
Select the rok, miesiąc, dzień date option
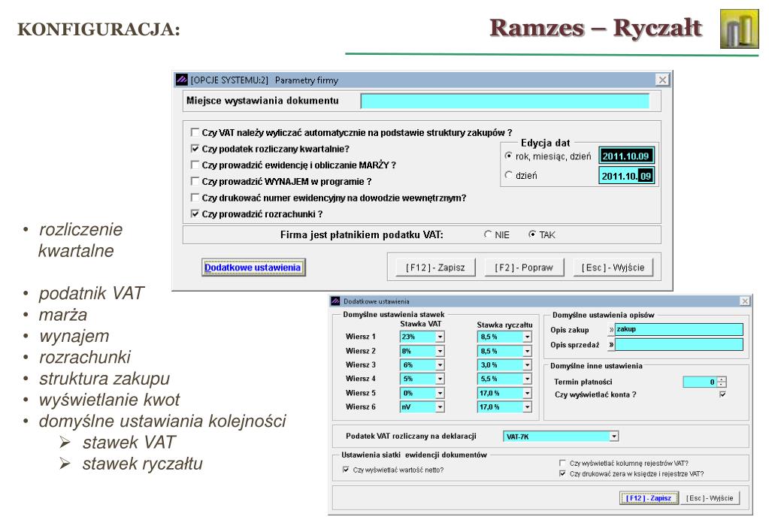click(x=509, y=156)
